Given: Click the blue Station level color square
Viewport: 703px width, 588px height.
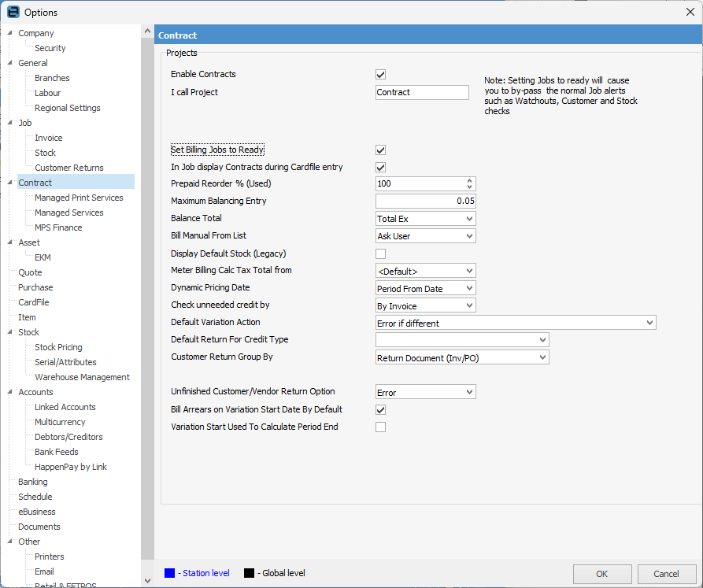Looking at the screenshot, I should coord(170,573).
